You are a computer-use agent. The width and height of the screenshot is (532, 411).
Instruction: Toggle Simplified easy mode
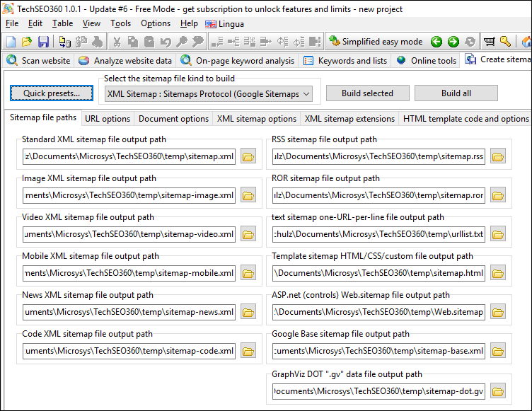[x=376, y=42]
